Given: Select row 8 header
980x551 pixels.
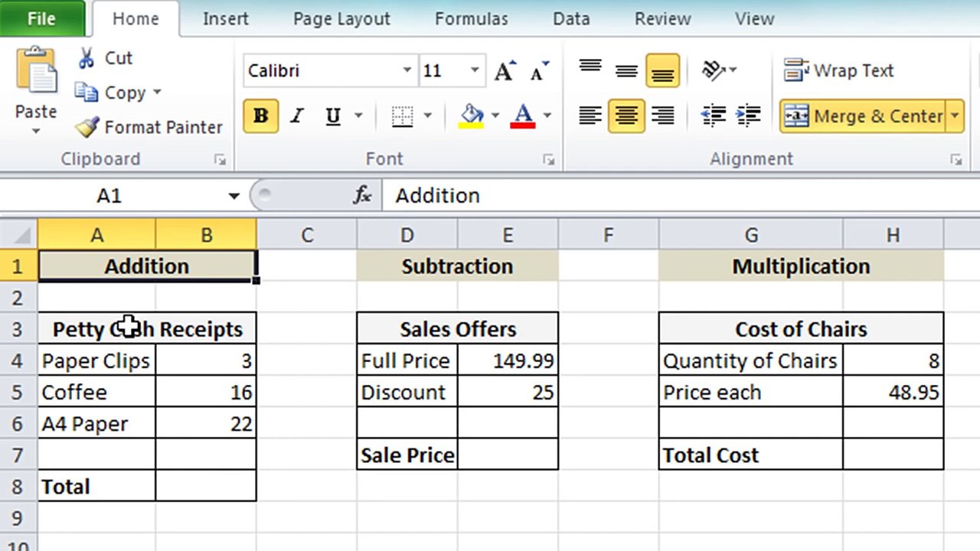Looking at the screenshot, I should click(x=18, y=486).
